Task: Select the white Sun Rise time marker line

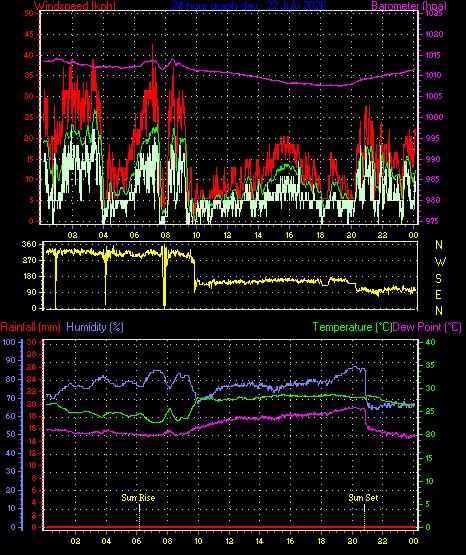Action: 139,508
